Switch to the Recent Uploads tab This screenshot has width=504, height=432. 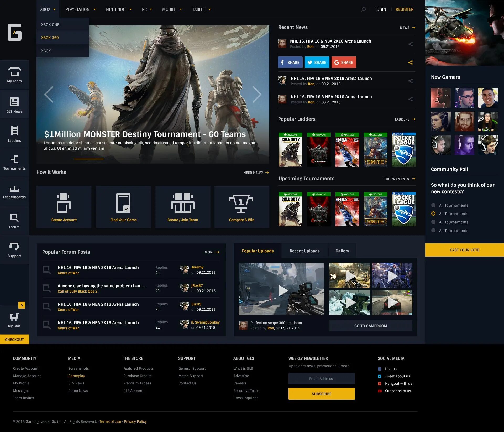pyautogui.click(x=304, y=251)
